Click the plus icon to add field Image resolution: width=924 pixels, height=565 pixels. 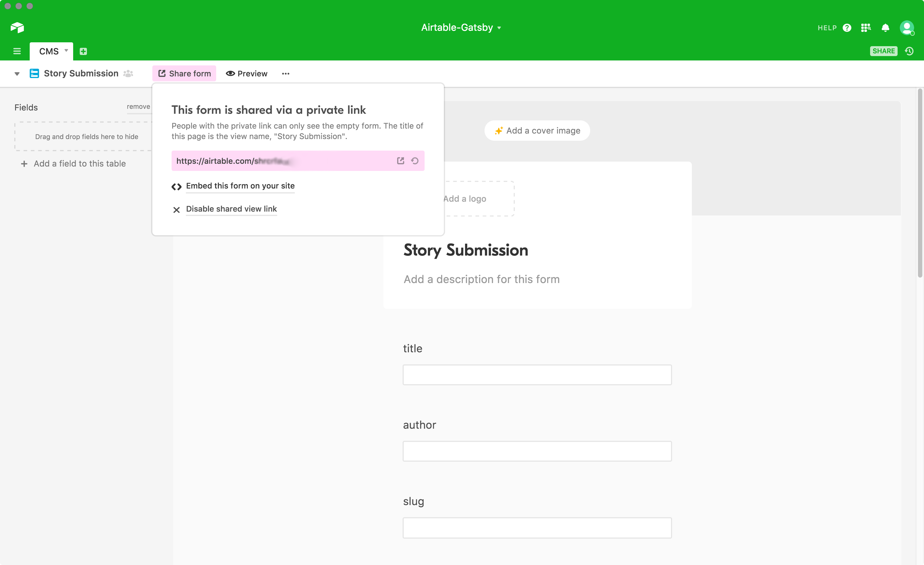(24, 164)
